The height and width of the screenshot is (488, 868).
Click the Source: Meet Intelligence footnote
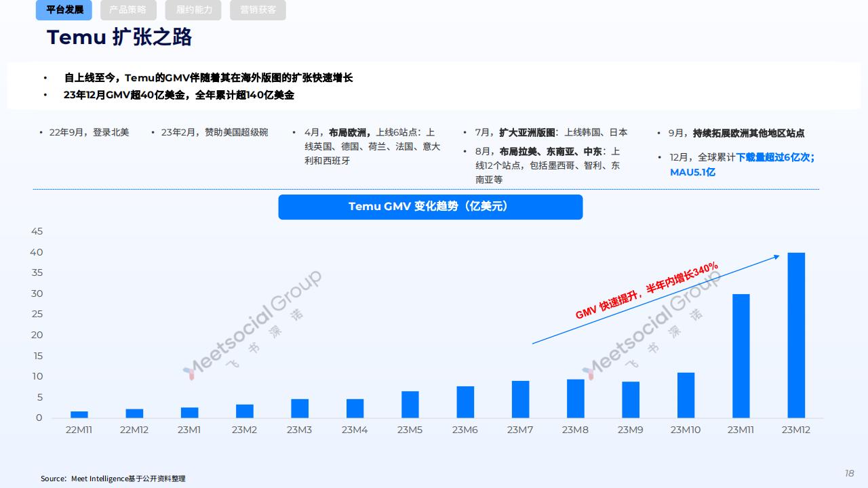coord(113,479)
